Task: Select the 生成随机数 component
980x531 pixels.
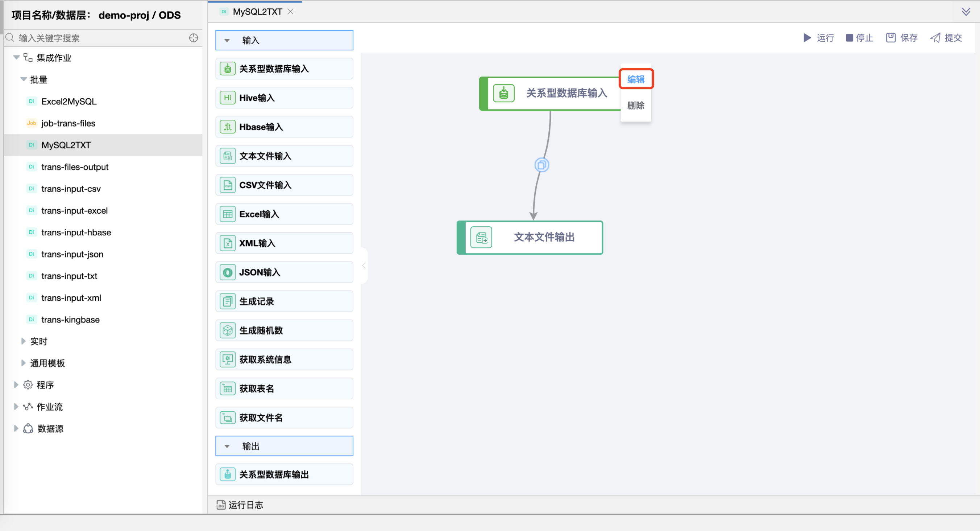Action: point(284,330)
